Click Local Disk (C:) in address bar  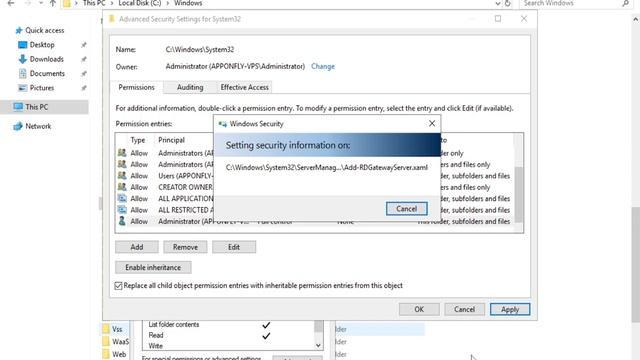point(140,3)
